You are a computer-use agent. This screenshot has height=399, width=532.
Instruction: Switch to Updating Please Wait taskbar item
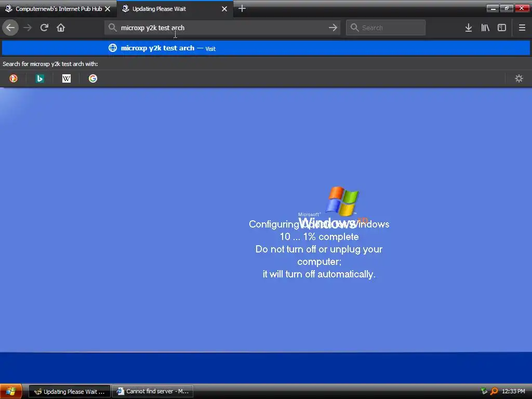70,391
